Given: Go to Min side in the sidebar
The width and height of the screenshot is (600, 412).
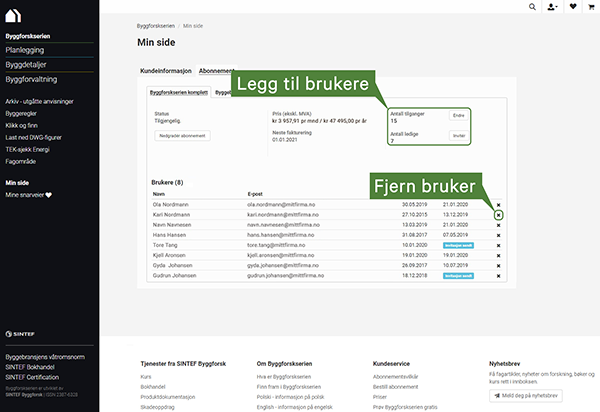Looking at the screenshot, I should [x=17, y=183].
